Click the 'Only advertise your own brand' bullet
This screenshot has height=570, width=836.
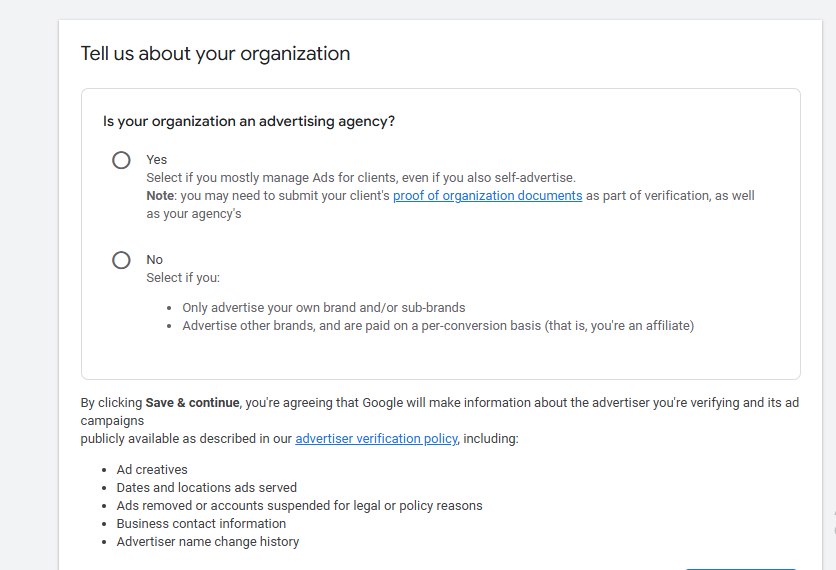323,308
